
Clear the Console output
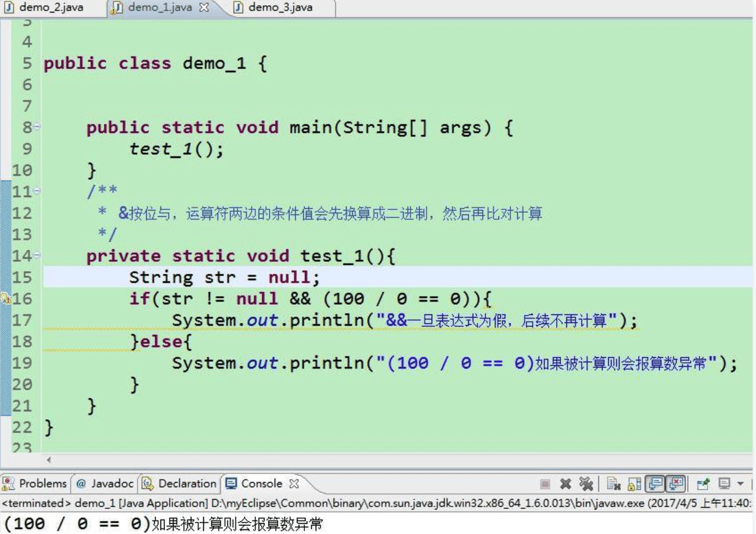coord(614,484)
